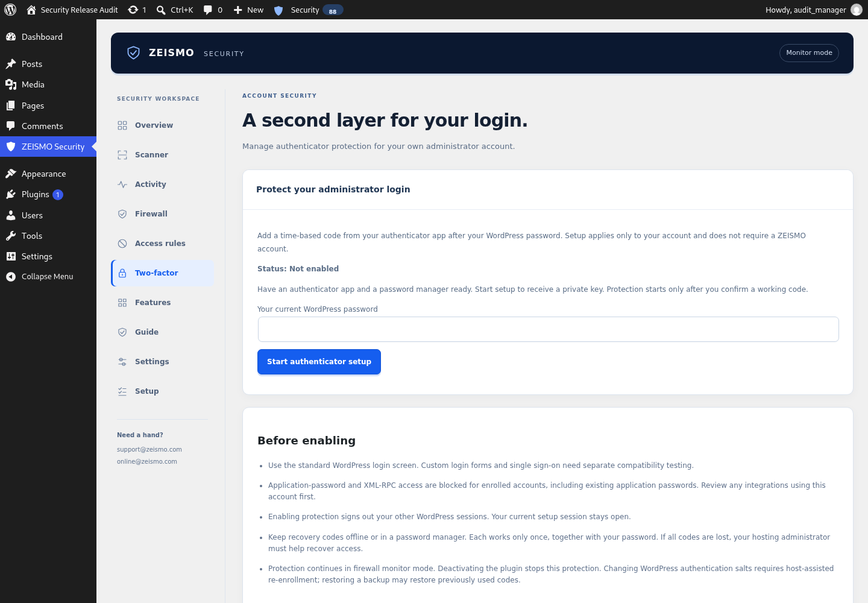
Task: Open Dashboard in WordPress admin menu
Action: (48, 37)
